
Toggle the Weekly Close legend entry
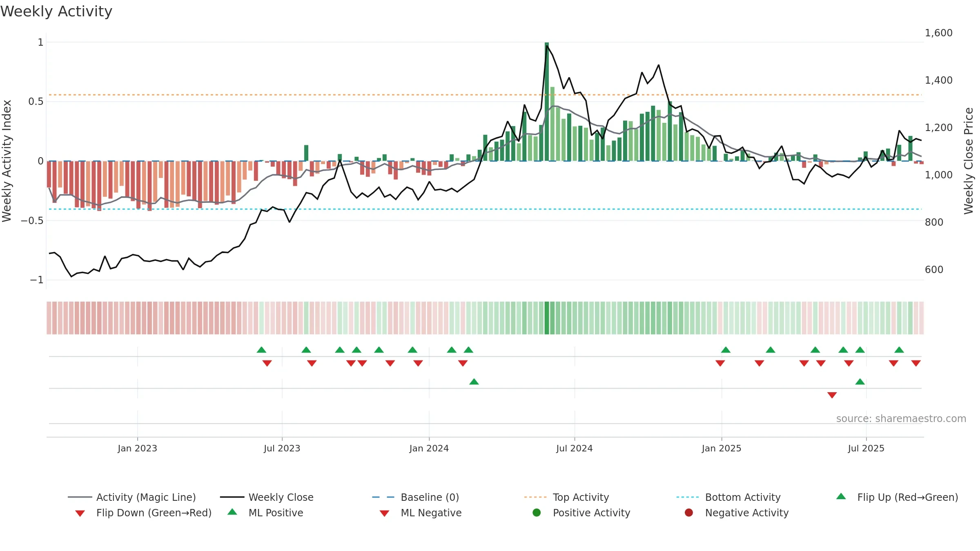coord(267,497)
